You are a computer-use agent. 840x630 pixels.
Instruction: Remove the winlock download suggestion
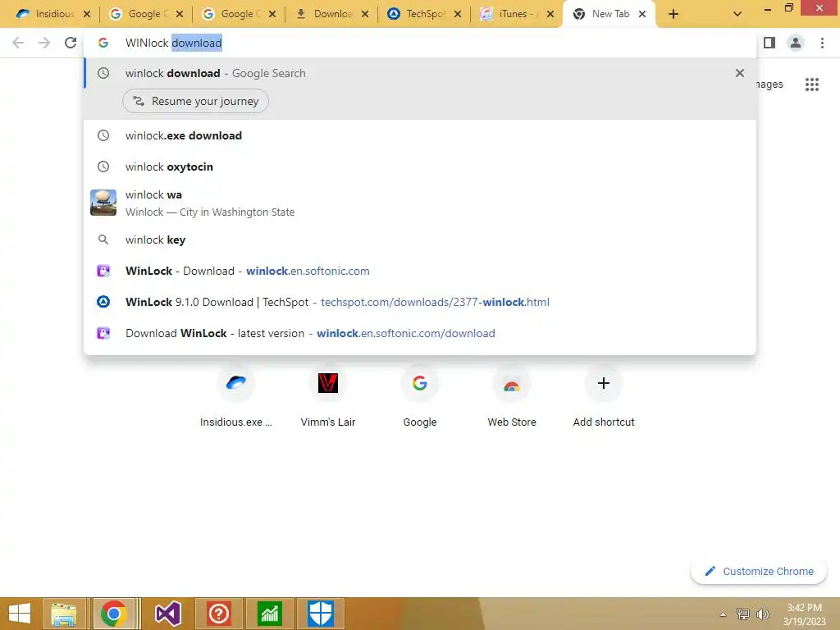click(740, 73)
